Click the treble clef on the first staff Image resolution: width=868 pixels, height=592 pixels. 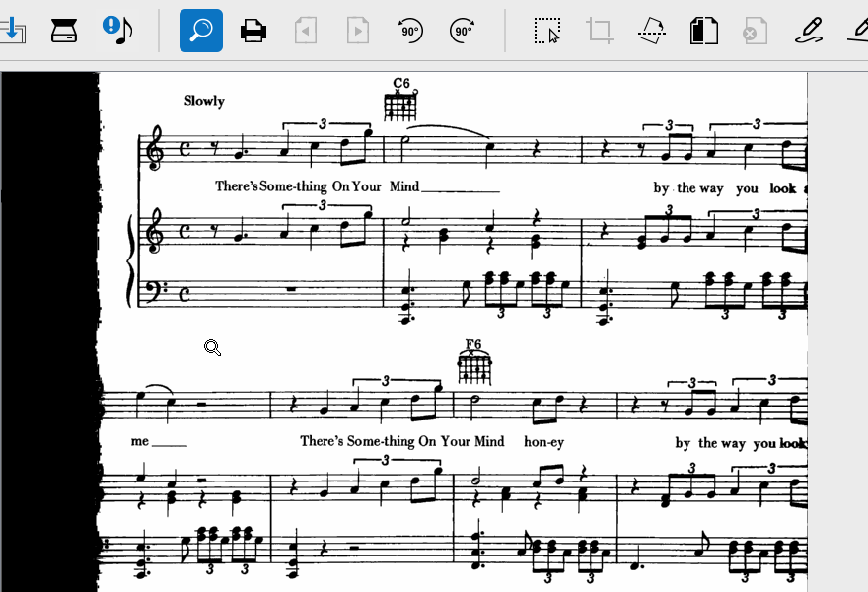(x=155, y=149)
